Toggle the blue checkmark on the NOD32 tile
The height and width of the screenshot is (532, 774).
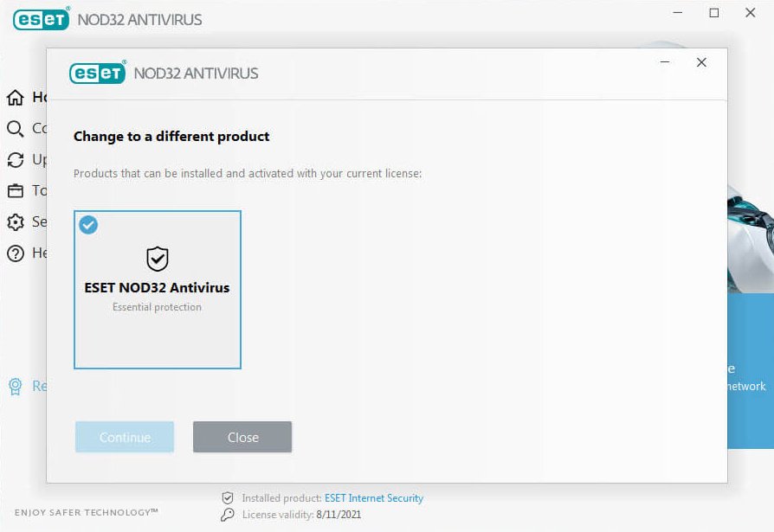pos(88,225)
